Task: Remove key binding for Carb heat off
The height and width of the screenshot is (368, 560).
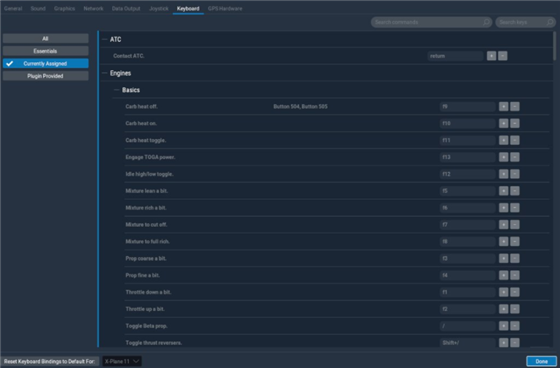Action: 515,106
